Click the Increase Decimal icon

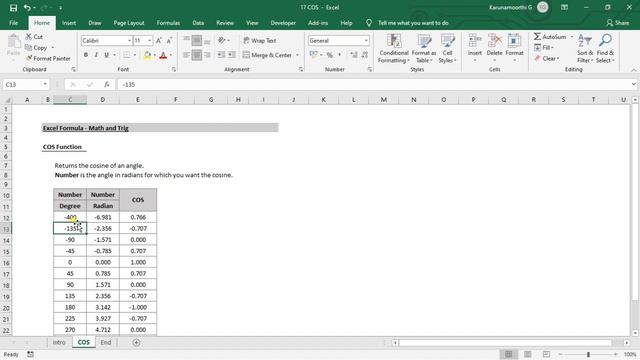click(x=353, y=55)
